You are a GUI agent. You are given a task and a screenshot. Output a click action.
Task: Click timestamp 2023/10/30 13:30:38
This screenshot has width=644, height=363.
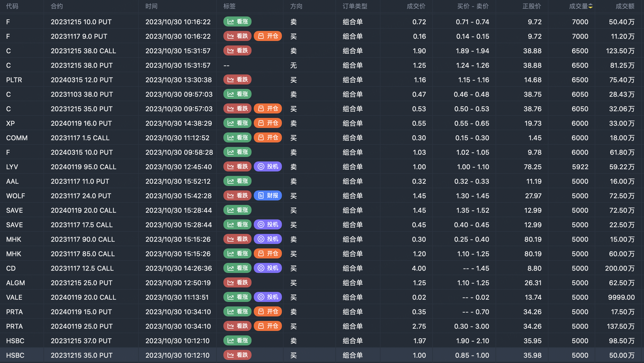(x=179, y=80)
